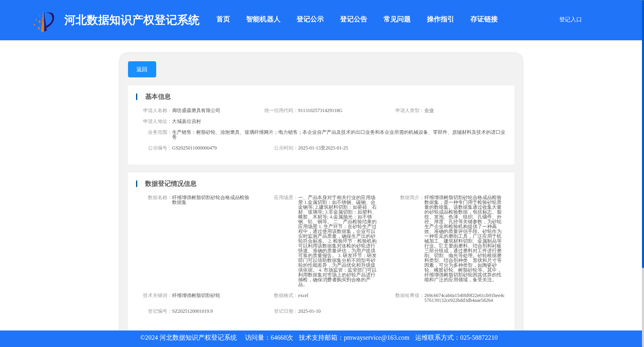This screenshot has height=347, width=644.
Task: Select the 应用场景 paragraph text
Action: coord(337,241)
